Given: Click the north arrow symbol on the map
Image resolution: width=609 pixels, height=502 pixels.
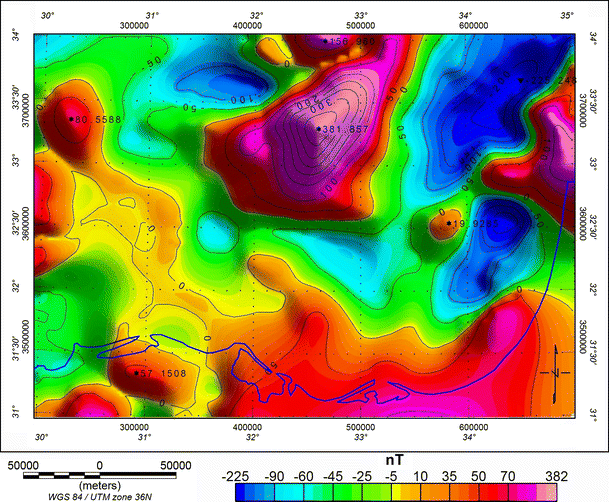Looking at the screenshot, I should (556, 373).
